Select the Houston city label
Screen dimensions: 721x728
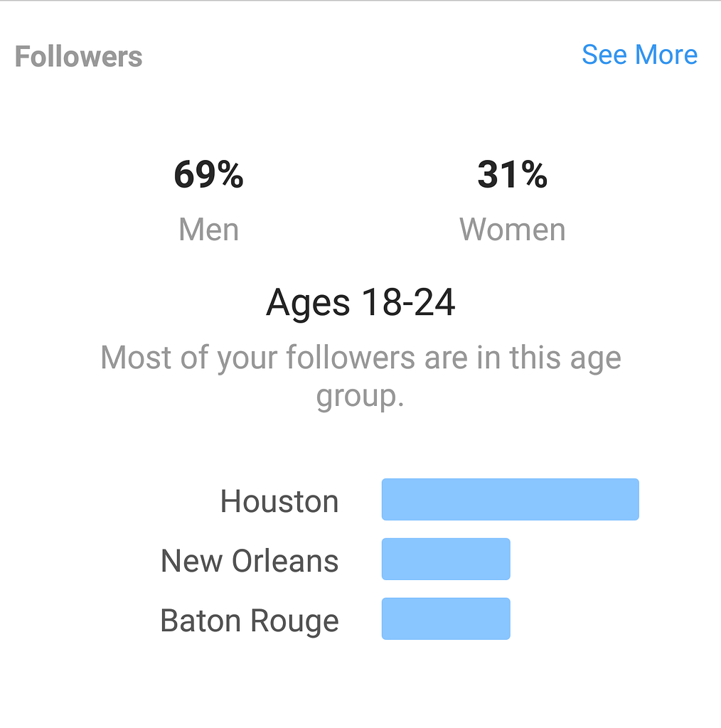click(279, 501)
